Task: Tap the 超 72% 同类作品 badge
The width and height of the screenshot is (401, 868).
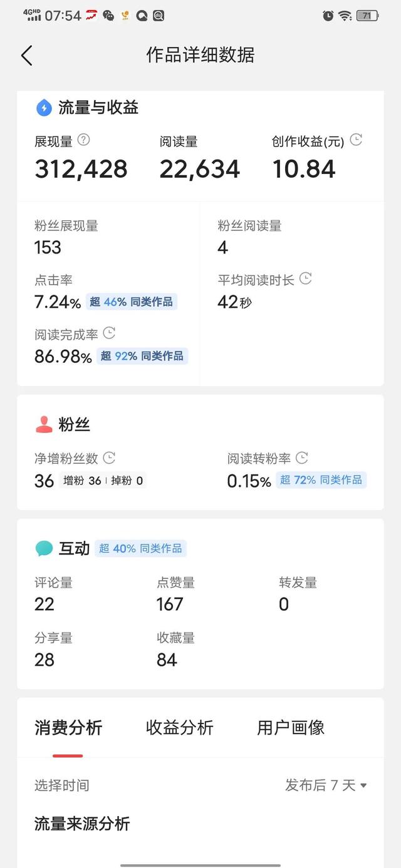Action: coord(321,480)
